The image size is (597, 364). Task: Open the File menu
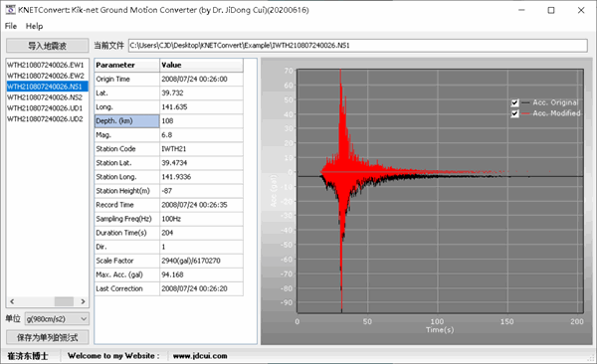coord(11,26)
